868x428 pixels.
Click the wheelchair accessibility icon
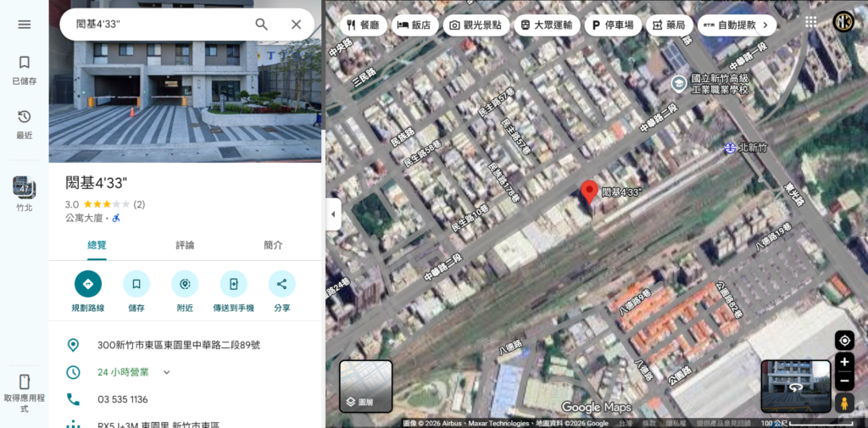click(116, 218)
